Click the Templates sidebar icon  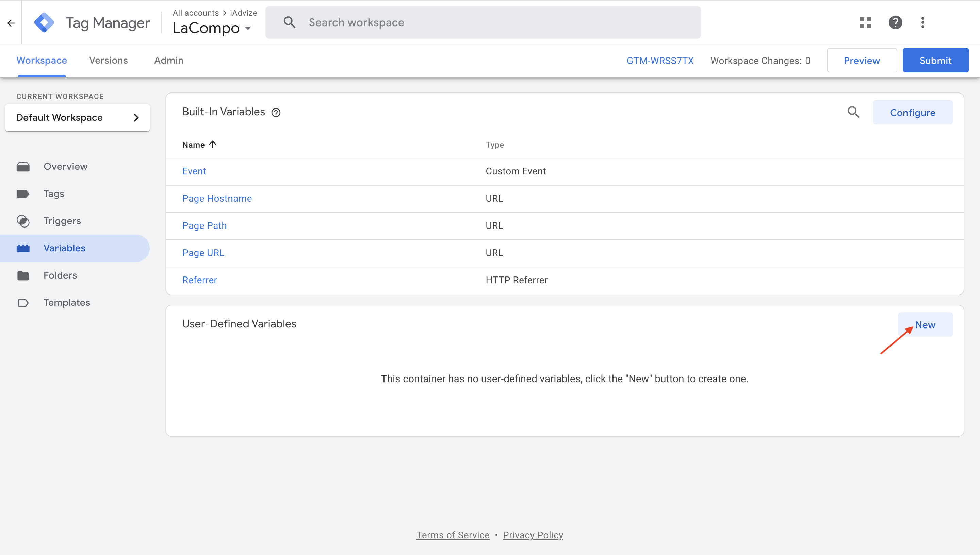[23, 303]
